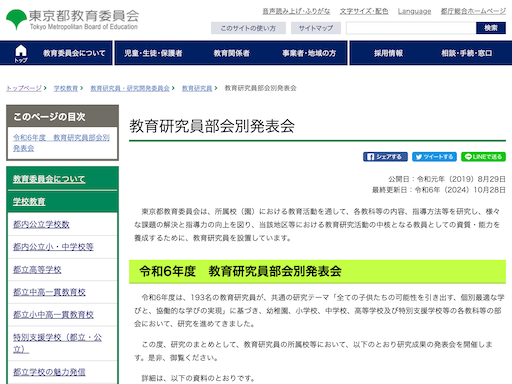Screen dimensions: 512x384
Task: Focus the site search text field
Action: pyautogui.click(x=411, y=28)
